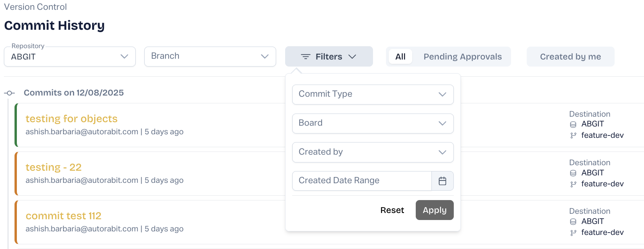Click the calendar icon in Created Date Range
Viewport: 644px width, 249px height.
click(442, 181)
